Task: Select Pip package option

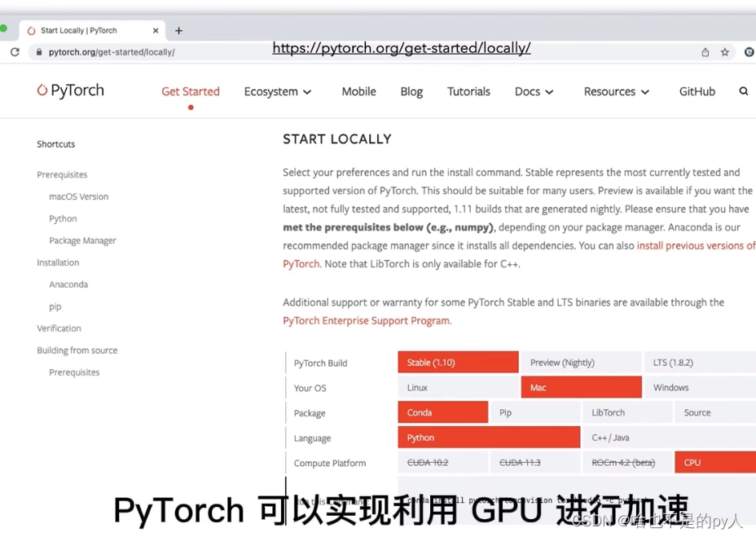Action: pyautogui.click(x=535, y=412)
